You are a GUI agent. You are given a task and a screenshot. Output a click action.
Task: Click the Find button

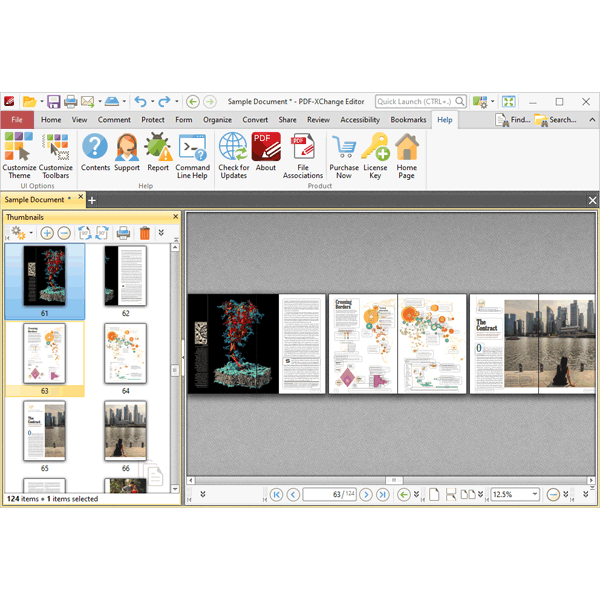513,120
